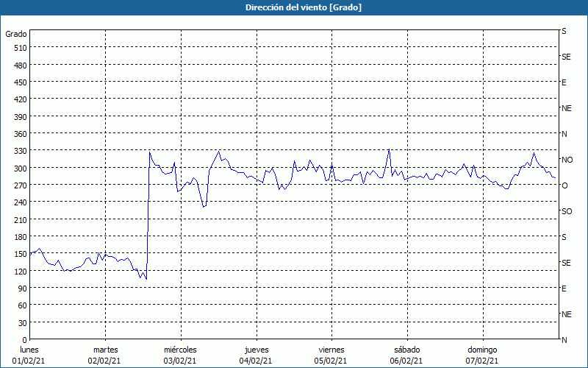Select the 'E' compass label at 90 gridline
The width and height of the screenshot is (588, 368).
point(564,289)
